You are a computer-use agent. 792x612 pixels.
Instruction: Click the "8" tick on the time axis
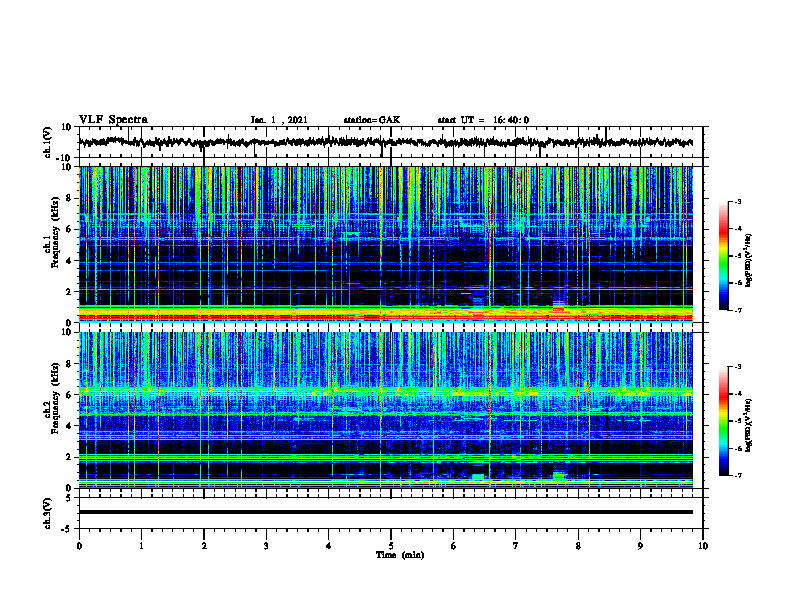point(578,546)
